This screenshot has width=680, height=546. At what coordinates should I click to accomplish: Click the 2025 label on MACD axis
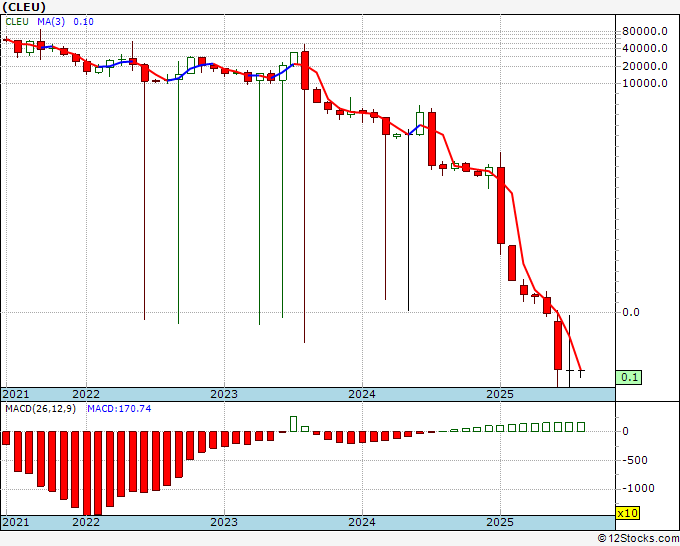500,522
